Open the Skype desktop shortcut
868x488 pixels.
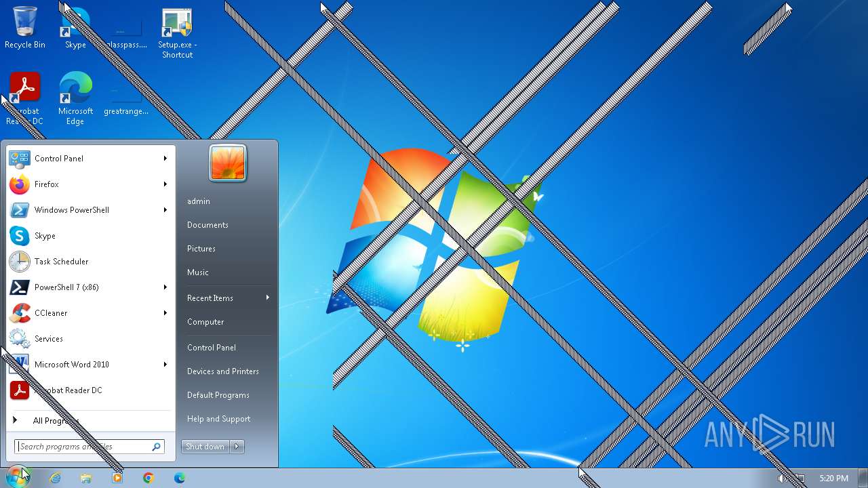pyautogui.click(x=75, y=28)
